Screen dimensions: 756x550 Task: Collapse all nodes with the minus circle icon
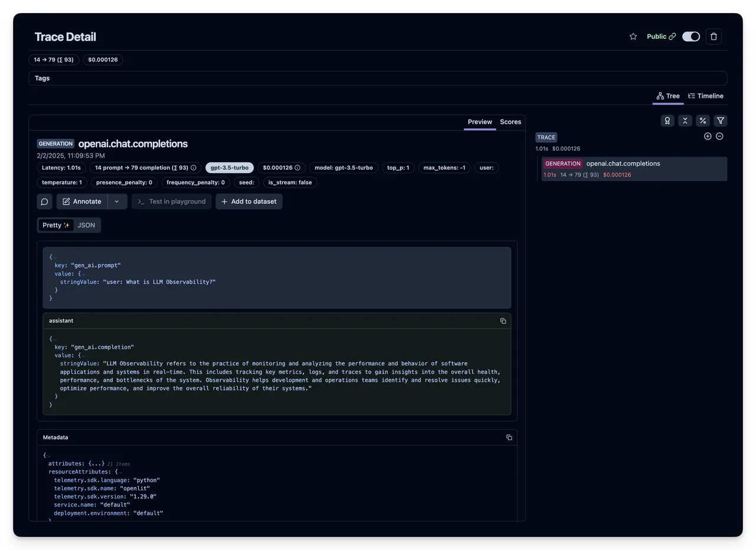[719, 136]
